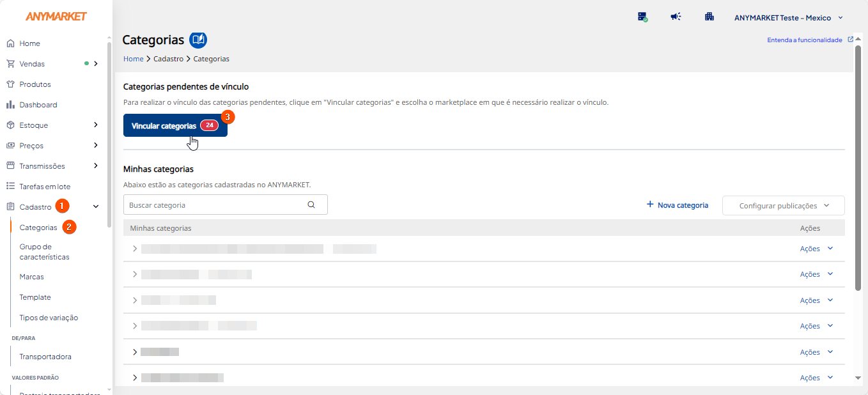The width and height of the screenshot is (868, 395).
Task: Click the company building icon in header
Action: pyautogui.click(x=709, y=17)
